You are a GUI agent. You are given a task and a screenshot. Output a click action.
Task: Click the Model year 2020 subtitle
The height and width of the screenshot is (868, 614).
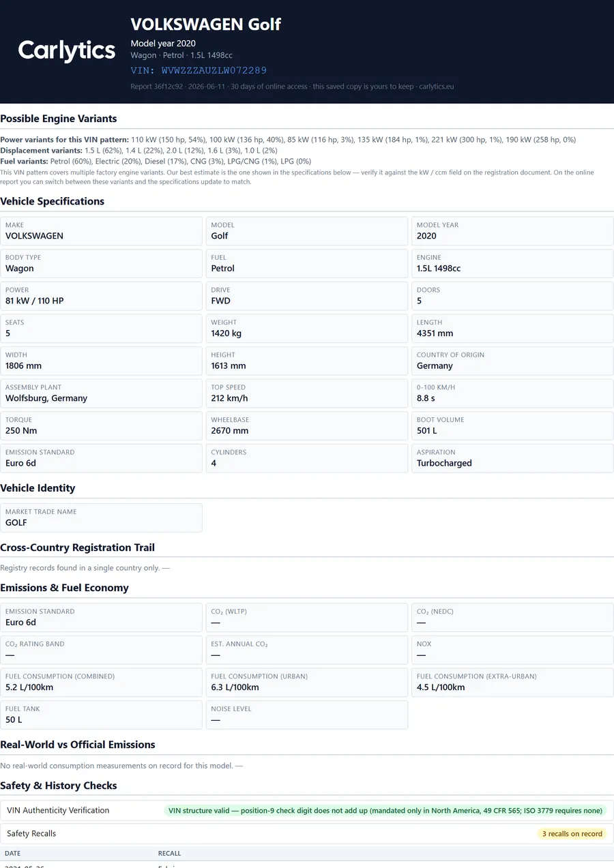(x=163, y=44)
